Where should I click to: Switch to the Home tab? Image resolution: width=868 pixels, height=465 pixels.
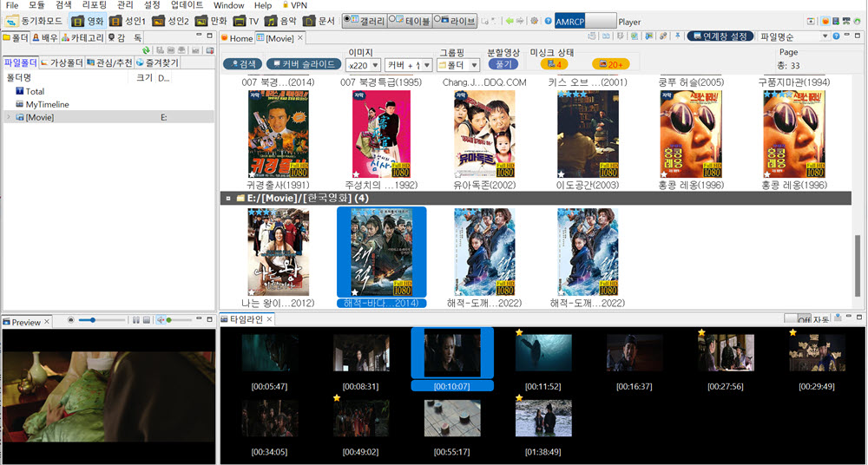coord(237,38)
